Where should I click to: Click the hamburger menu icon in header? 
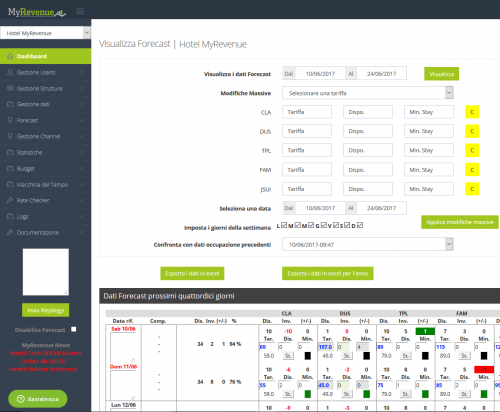[80, 12]
